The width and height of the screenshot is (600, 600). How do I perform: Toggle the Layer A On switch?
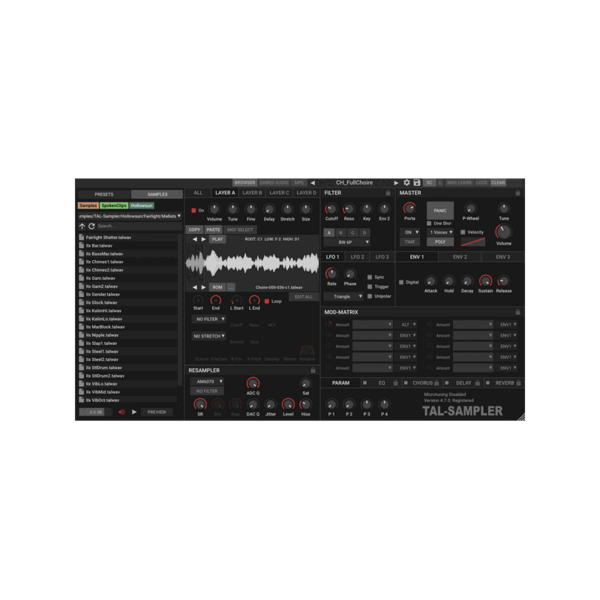click(x=194, y=210)
